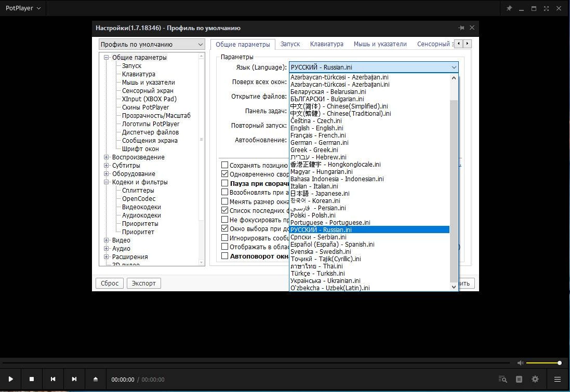Go to previous track button
The height and width of the screenshot is (392, 570).
pyautogui.click(x=53, y=379)
